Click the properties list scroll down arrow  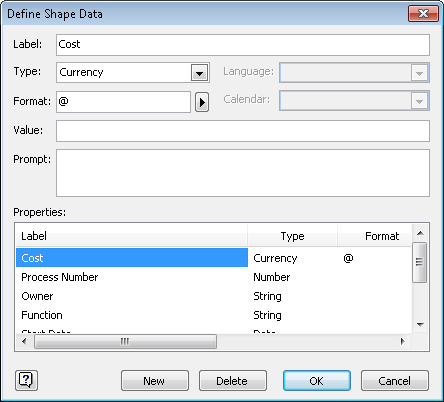pyautogui.click(x=420, y=325)
